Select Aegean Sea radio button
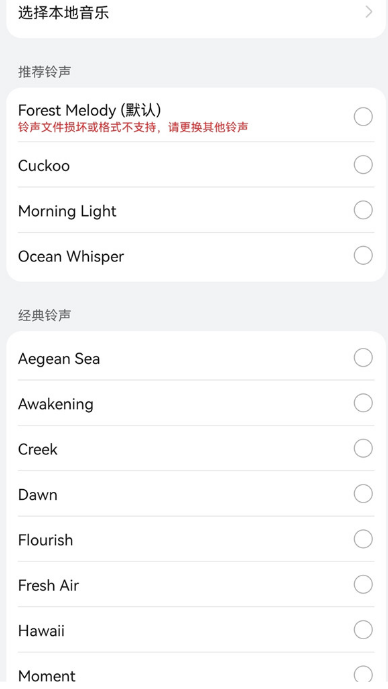This screenshot has width=388, height=689. 363,358
